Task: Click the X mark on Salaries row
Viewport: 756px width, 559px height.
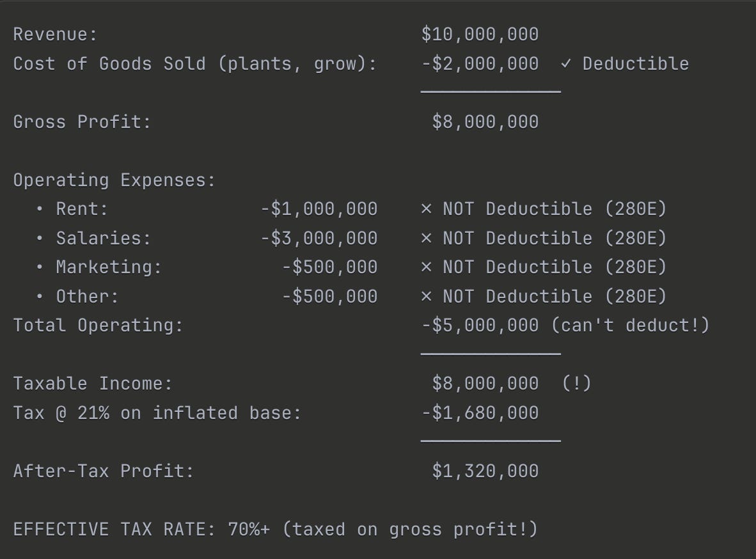Action: coord(426,239)
